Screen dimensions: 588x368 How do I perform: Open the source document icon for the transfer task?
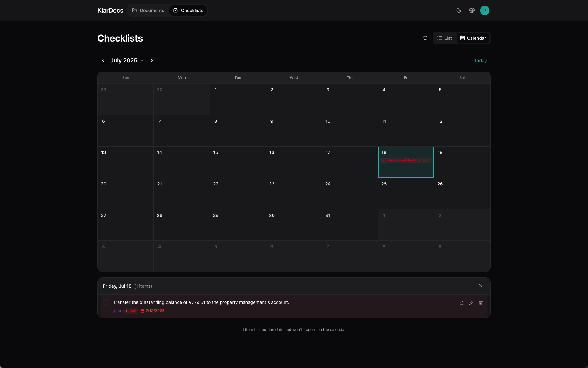(x=461, y=303)
